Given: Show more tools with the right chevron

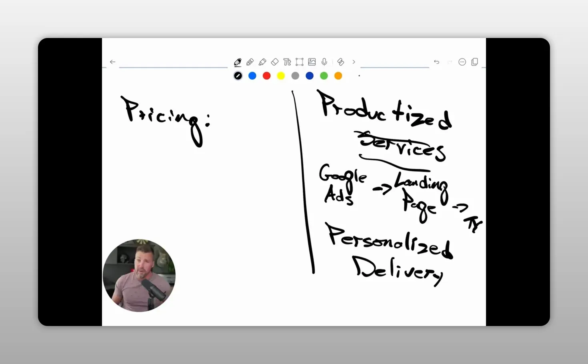Looking at the screenshot, I should 354,62.
